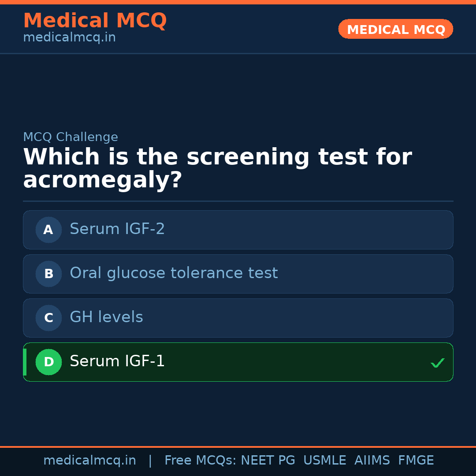Click the green highlight bar beside option D
The image size is (476, 476).
pyautogui.click(x=24, y=362)
